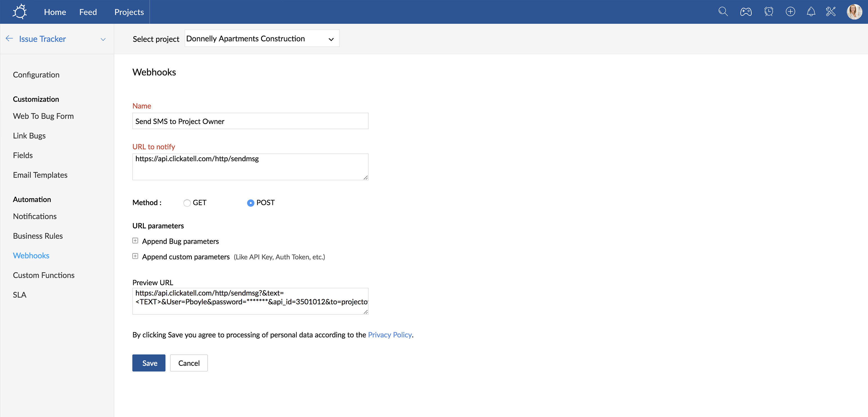Open the timer clock icon
This screenshot has height=417, width=868.
[x=768, y=12]
